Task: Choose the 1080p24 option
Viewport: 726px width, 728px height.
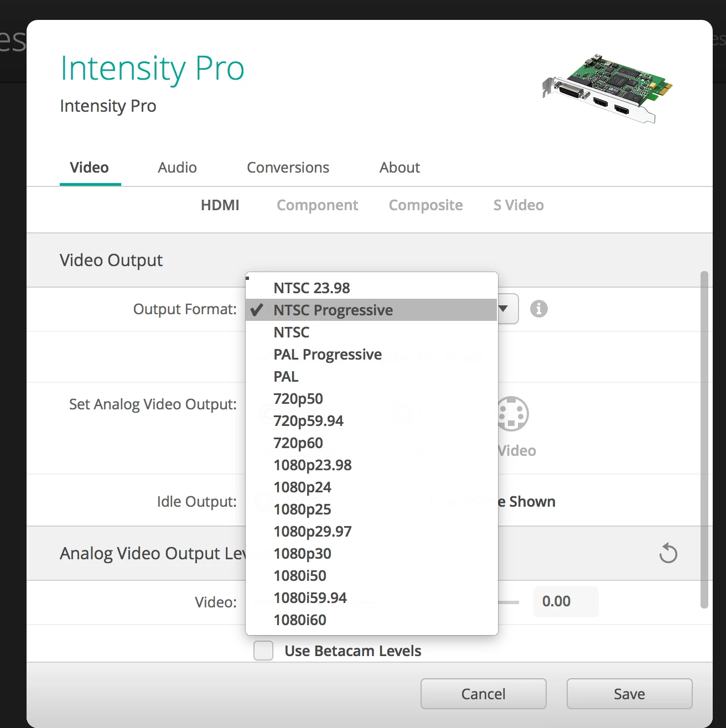Action: click(371, 487)
